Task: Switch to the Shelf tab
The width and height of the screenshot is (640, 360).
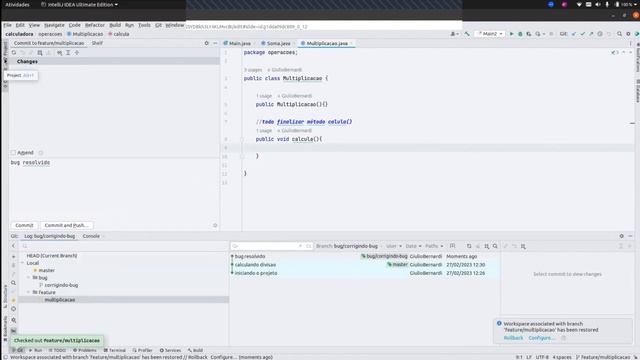Action: [97, 43]
